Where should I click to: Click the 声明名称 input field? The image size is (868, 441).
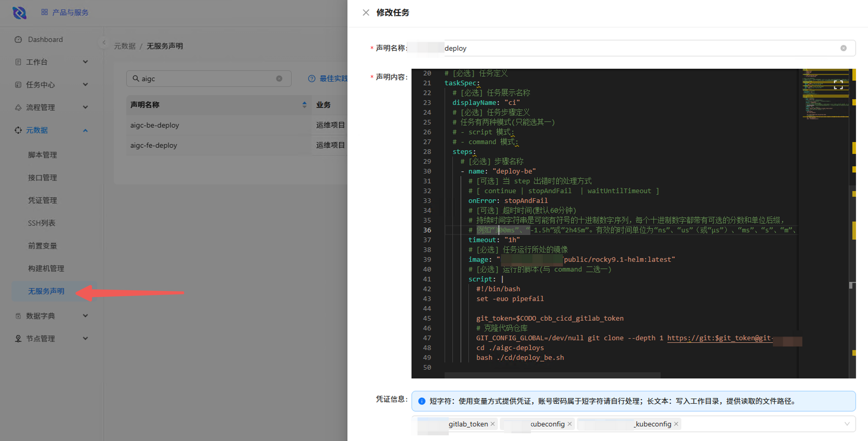[x=632, y=48]
